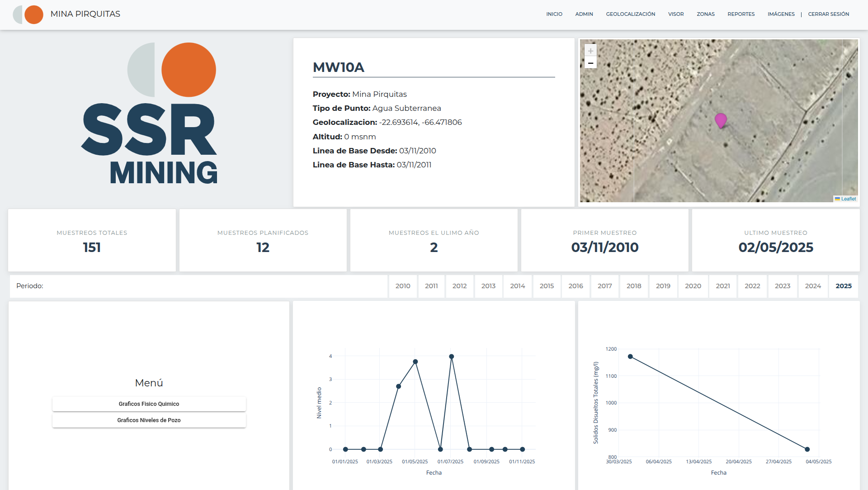Click the magenta location marker on the map
The image size is (868, 490).
(721, 120)
